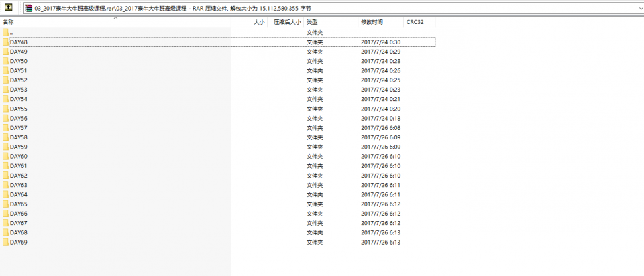Click the DAY69 folder name
This screenshot has width=644, height=276.
pos(19,243)
